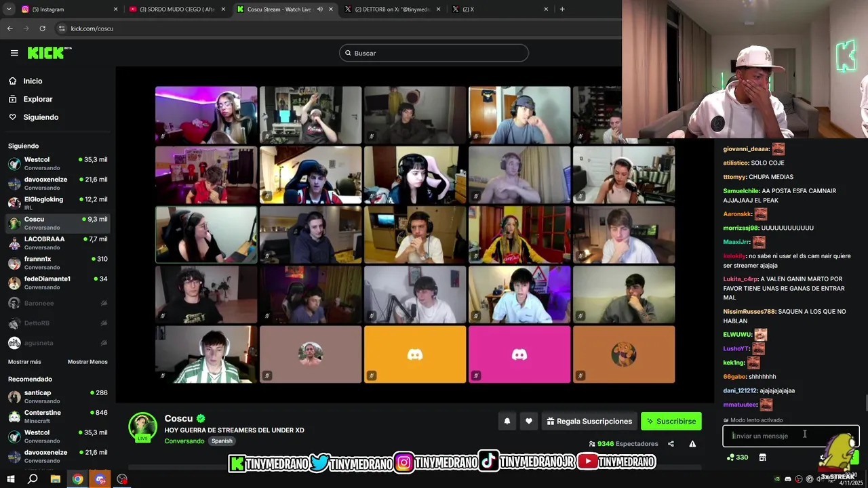
Task: Close the Instagram tab
Action: pyautogui.click(x=115, y=9)
